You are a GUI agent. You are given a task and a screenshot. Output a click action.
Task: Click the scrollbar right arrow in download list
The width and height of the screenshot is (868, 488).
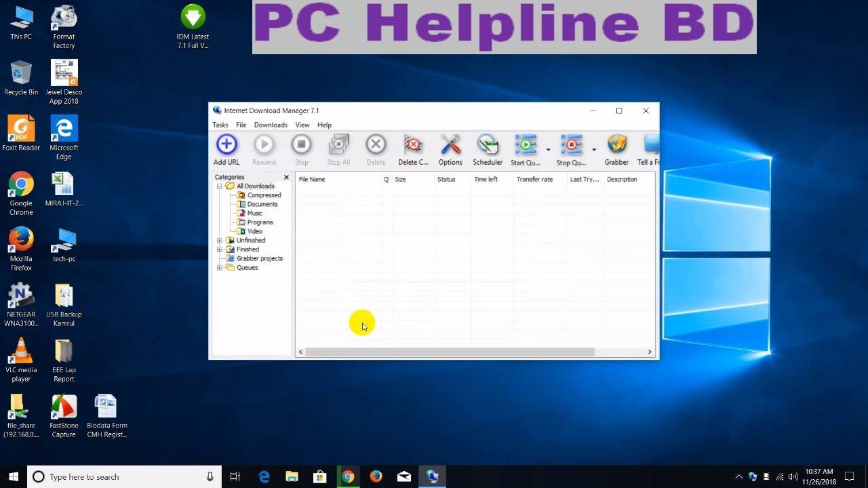[x=650, y=352]
